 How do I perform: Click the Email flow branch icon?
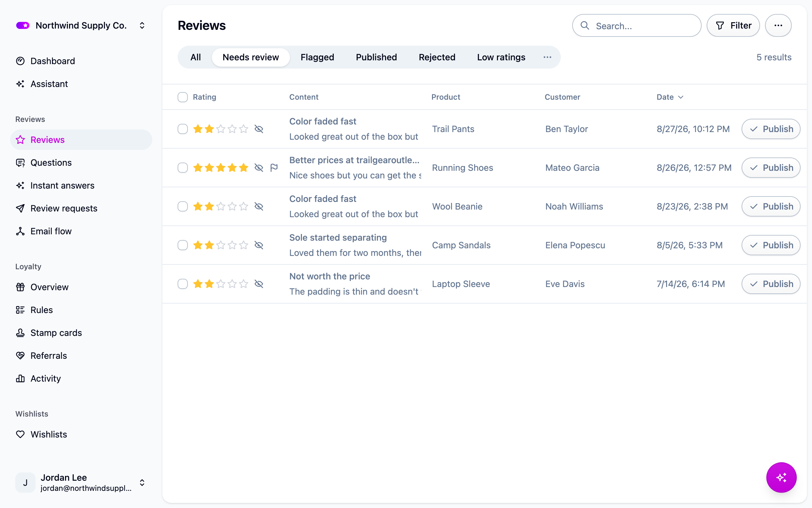pyautogui.click(x=21, y=231)
